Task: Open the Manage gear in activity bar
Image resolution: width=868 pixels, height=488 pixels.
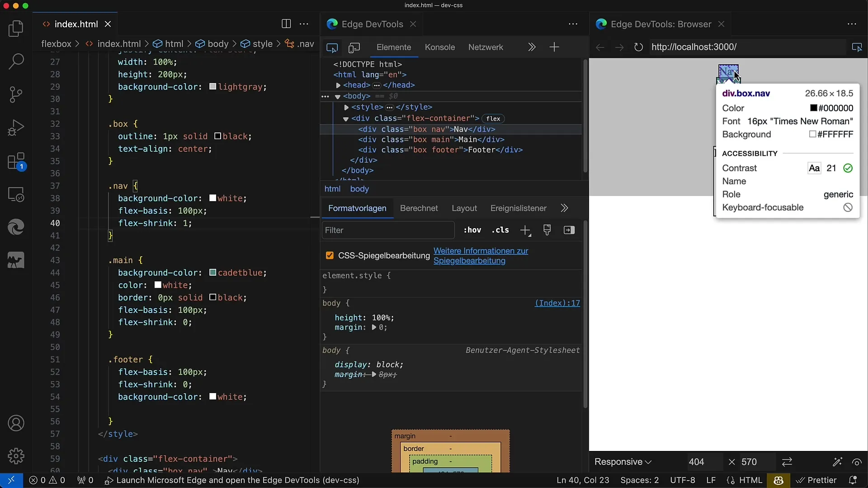Action: pos(16,456)
